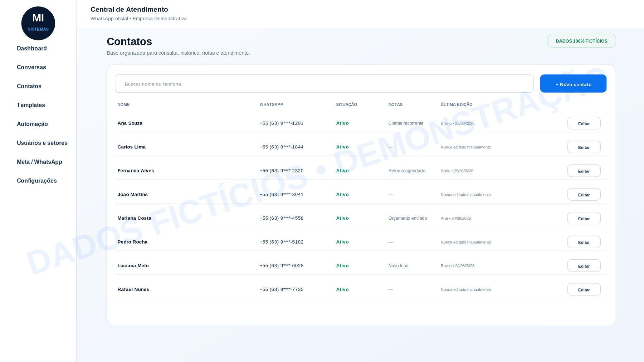Edit the João Martins contact

coord(584,195)
